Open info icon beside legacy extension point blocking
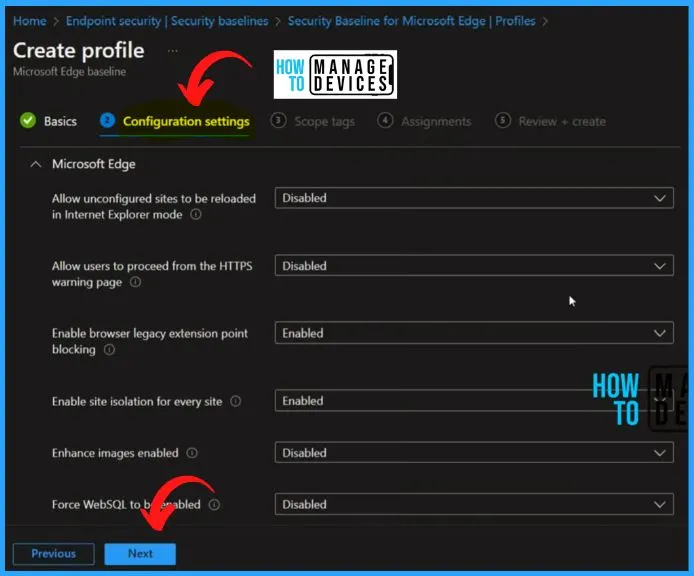 (109, 350)
